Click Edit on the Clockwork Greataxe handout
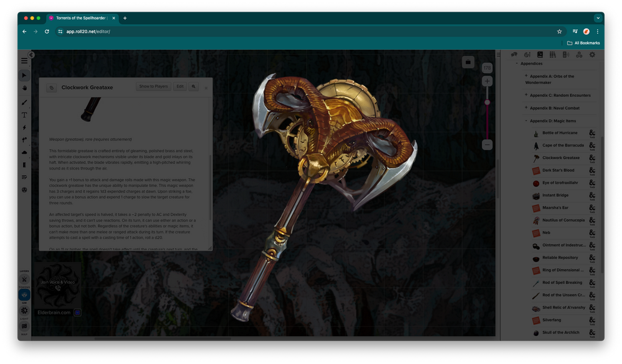The height and width of the screenshot is (364, 622). [180, 87]
